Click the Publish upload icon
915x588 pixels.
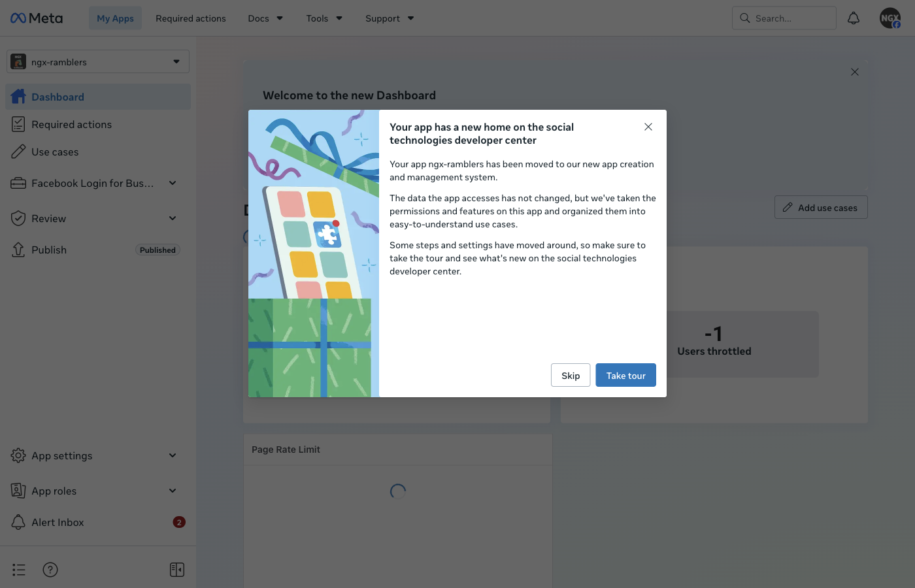[x=18, y=250]
